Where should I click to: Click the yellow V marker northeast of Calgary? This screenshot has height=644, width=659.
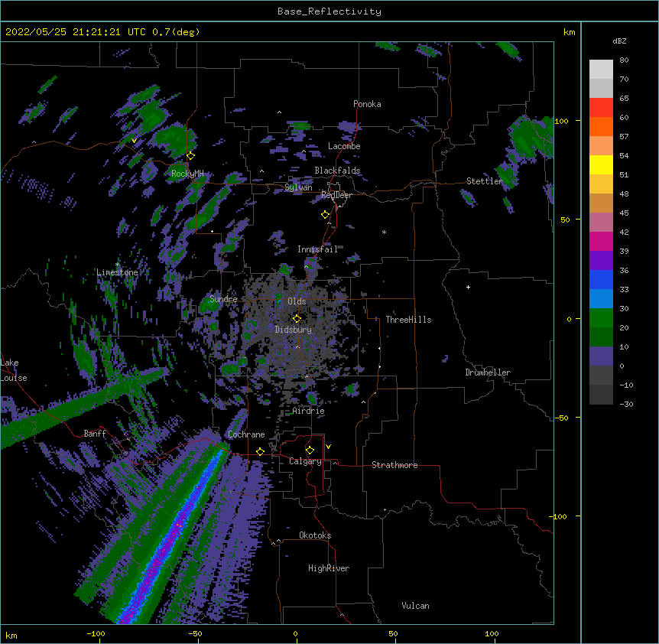tap(328, 447)
